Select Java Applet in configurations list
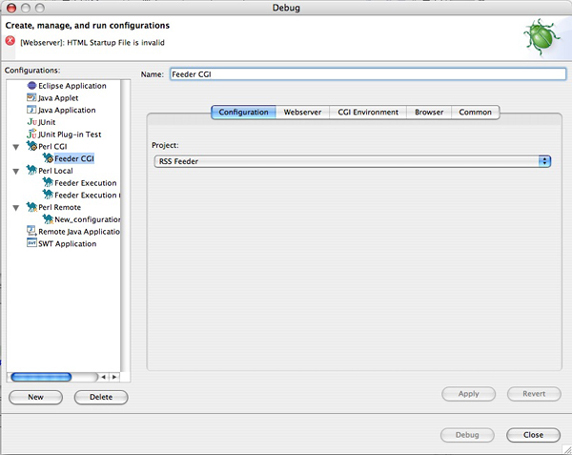The height and width of the screenshot is (455, 572). 58,98
